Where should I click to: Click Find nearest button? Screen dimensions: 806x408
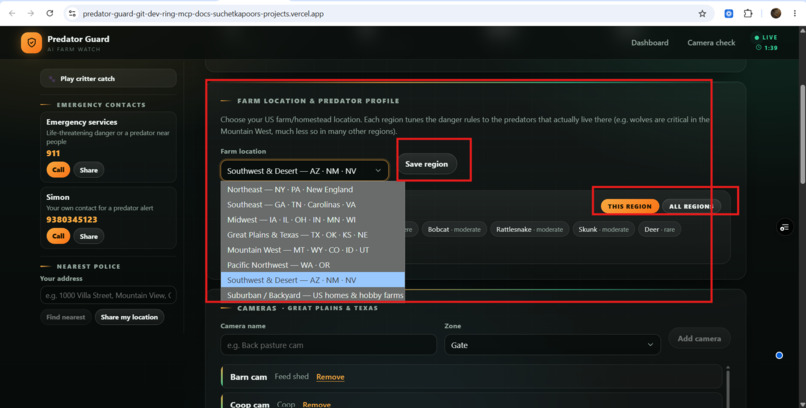pyautogui.click(x=66, y=317)
